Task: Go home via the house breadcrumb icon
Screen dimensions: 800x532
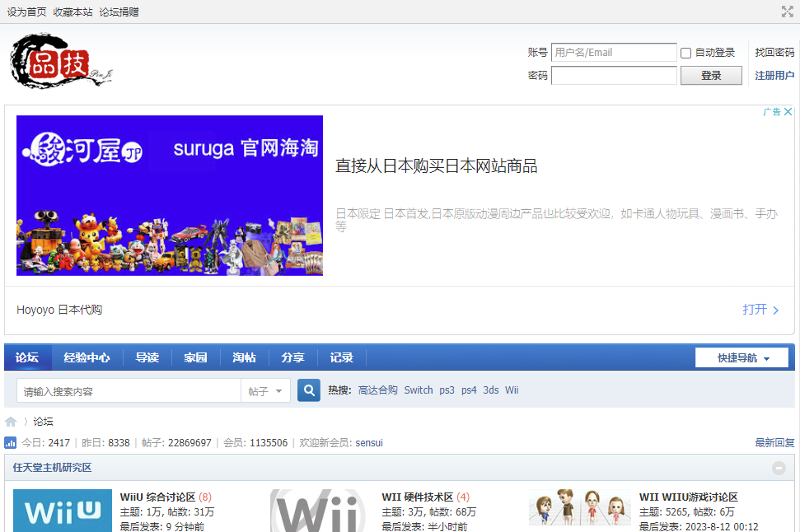Action: 11,422
